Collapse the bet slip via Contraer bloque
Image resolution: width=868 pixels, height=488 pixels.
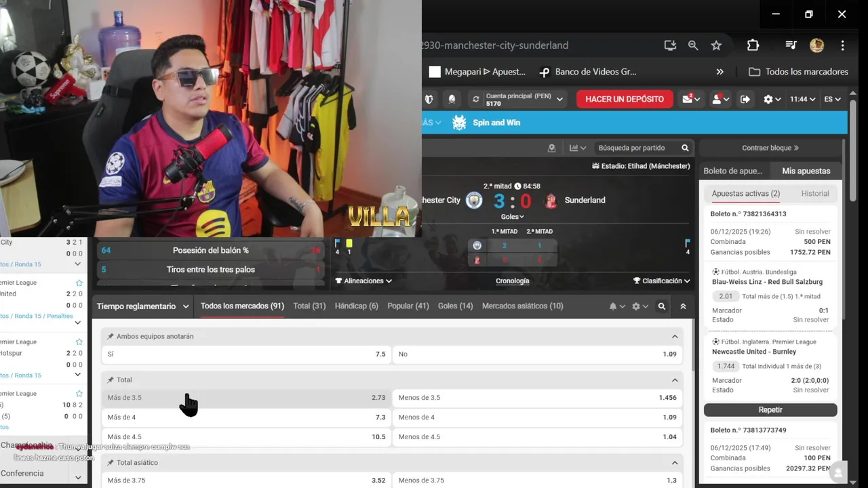pos(770,148)
